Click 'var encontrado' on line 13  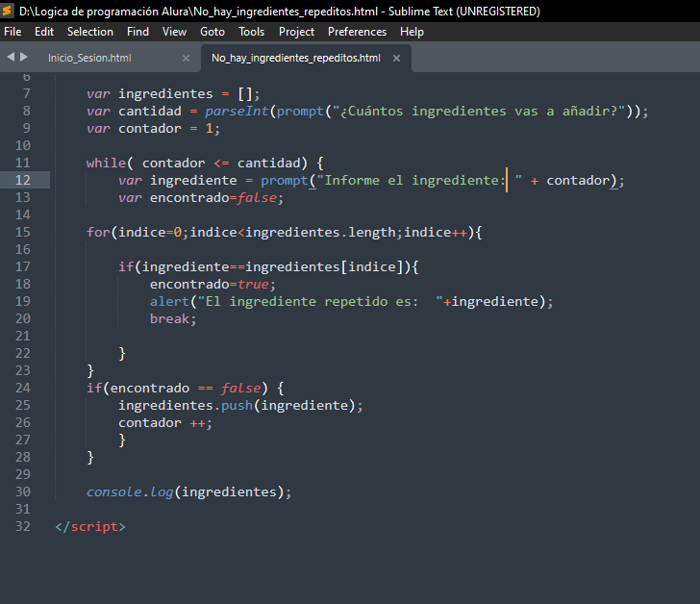[174, 198]
